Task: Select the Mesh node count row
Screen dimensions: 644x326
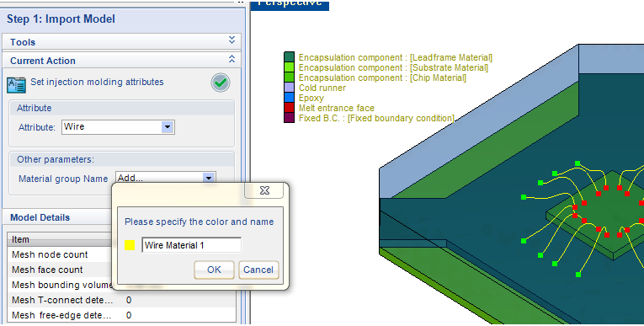Action: [60, 254]
